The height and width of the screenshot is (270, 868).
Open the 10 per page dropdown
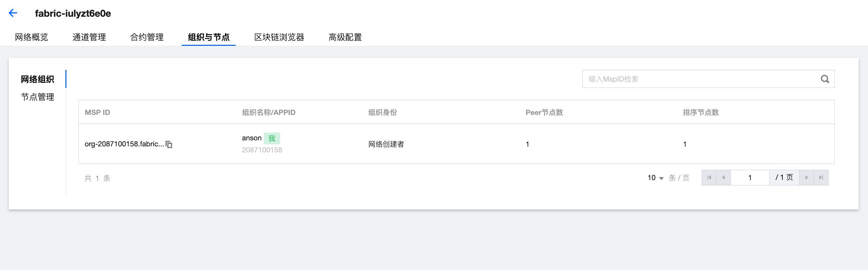tap(655, 178)
